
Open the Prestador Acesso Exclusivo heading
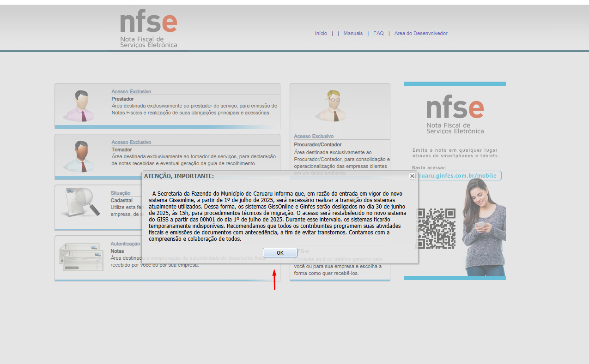(x=131, y=91)
